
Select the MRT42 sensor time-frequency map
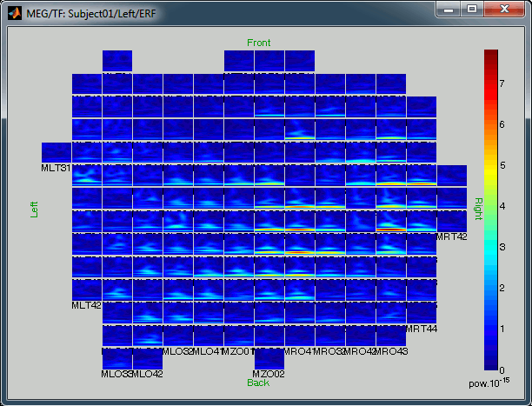tap(451, 221)
